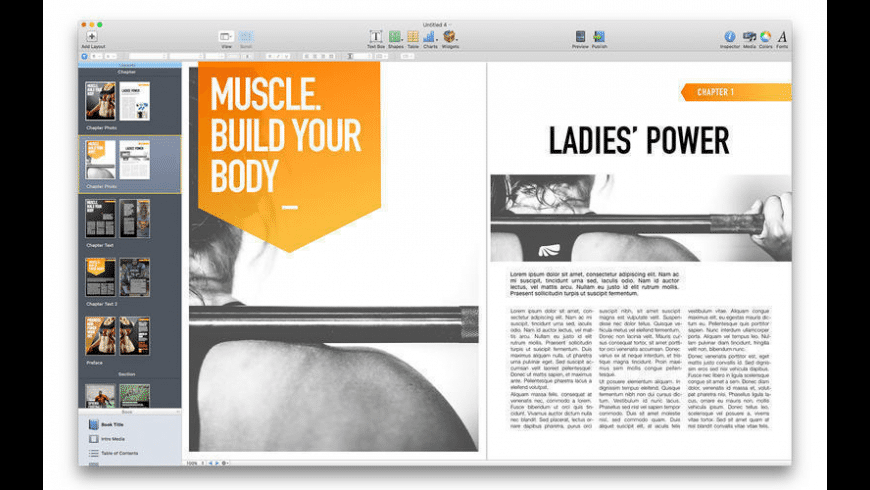
Task: Select the Chapter Text 2 layout thumbnail
Action: click(x=118, y=277)
